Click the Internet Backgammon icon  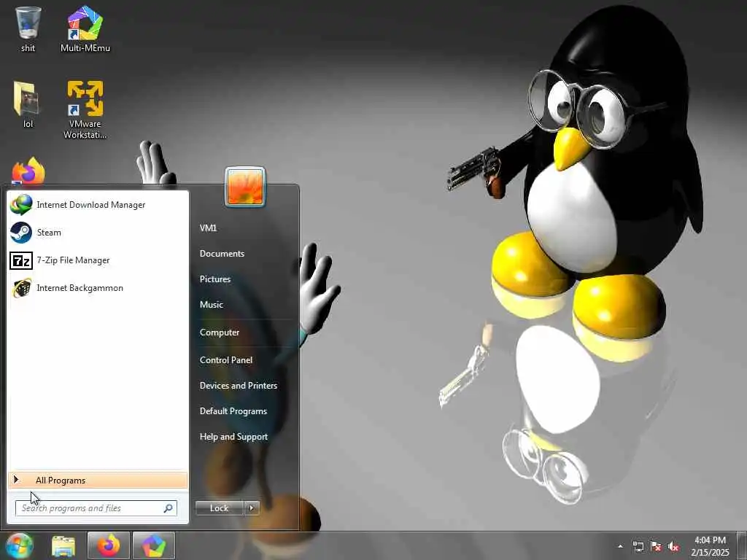tap(21, 288)
